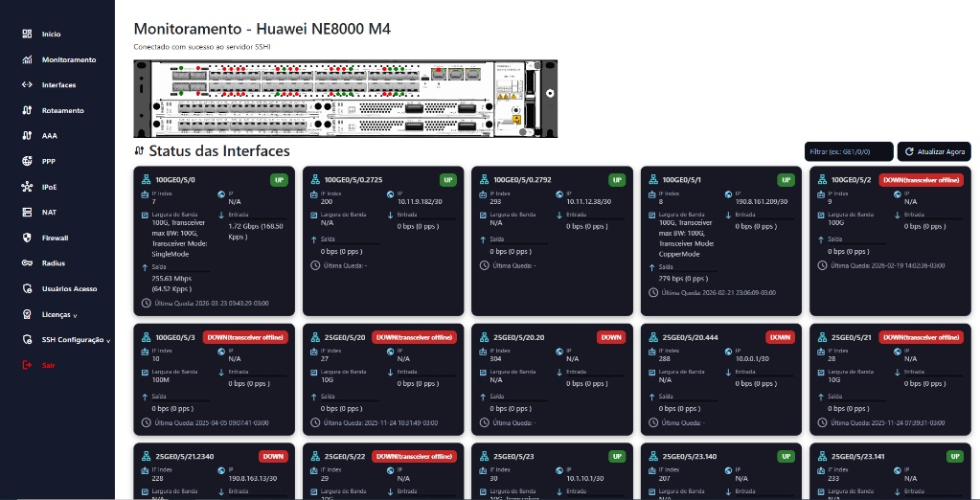The image size is (980, 500).
Task: Click the network icon of card 100GE0/5/1
Action: (x=653, y=179)
